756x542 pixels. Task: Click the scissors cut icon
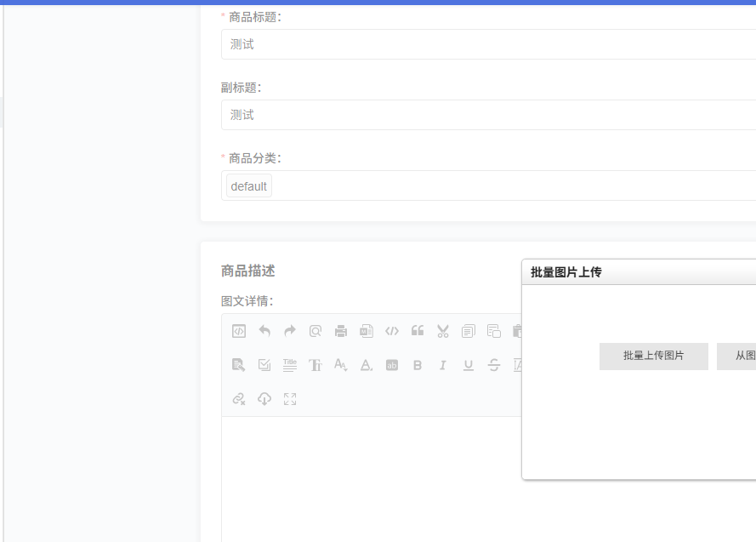[x=443, y=331]
